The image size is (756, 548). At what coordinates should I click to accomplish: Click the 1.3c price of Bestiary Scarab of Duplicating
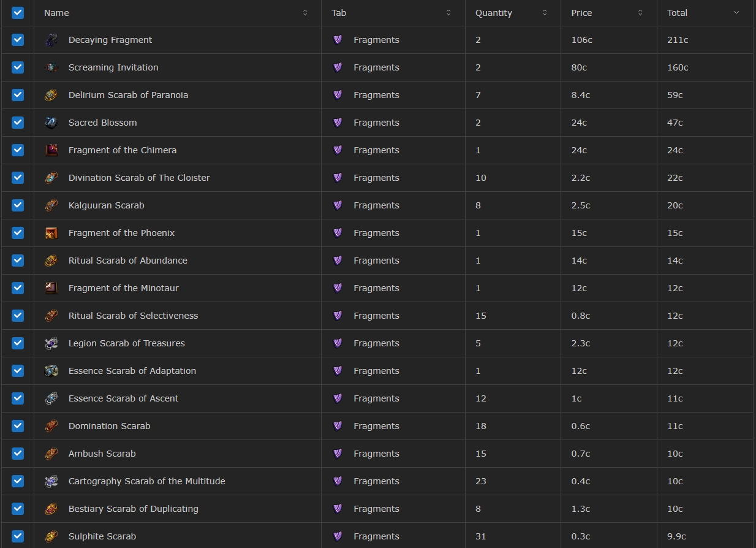[580, 509]
